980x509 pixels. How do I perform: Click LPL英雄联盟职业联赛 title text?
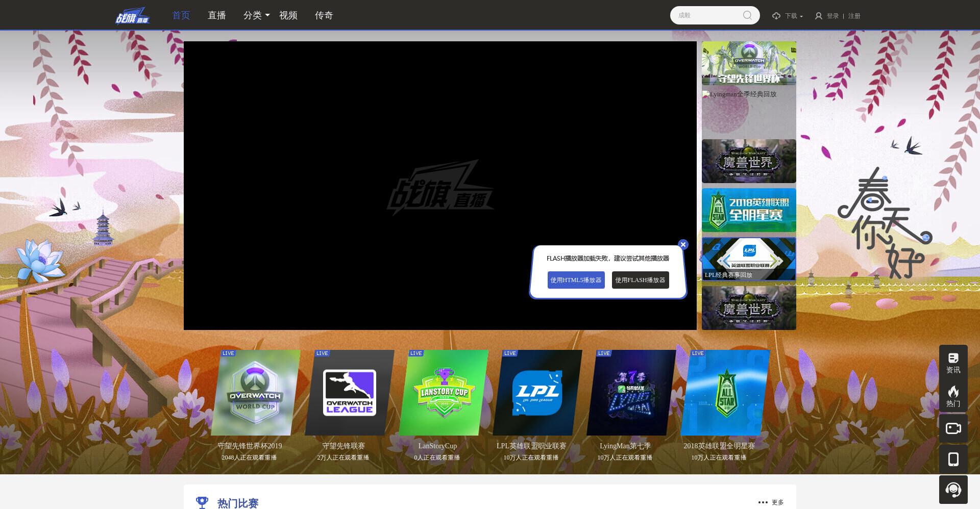coord(531,446)
